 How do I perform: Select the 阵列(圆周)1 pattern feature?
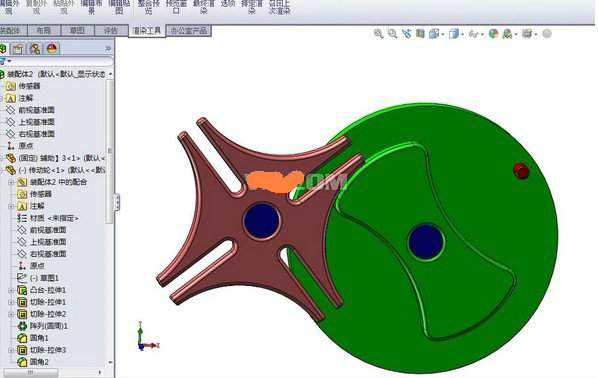coord(48,326)
